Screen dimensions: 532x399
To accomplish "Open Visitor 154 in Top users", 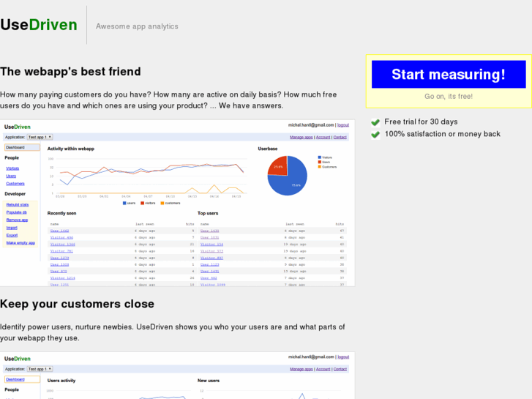I will tap(211, 245).
